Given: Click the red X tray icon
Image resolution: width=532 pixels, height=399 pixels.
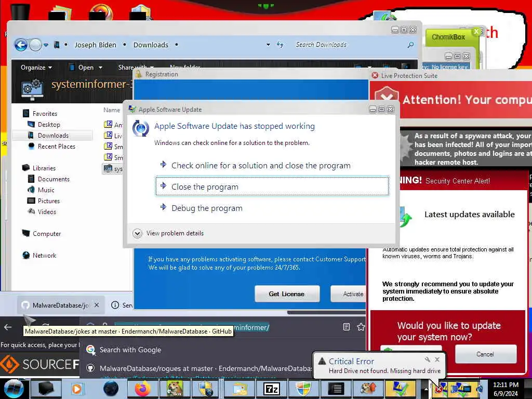Looking at the screenshot, I should [x=440, y=389].
